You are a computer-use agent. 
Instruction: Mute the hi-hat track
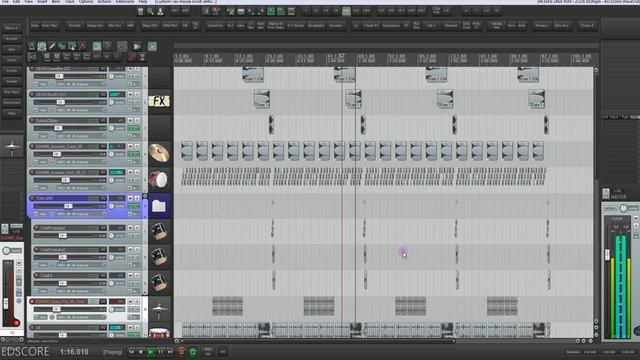(130, 302)
